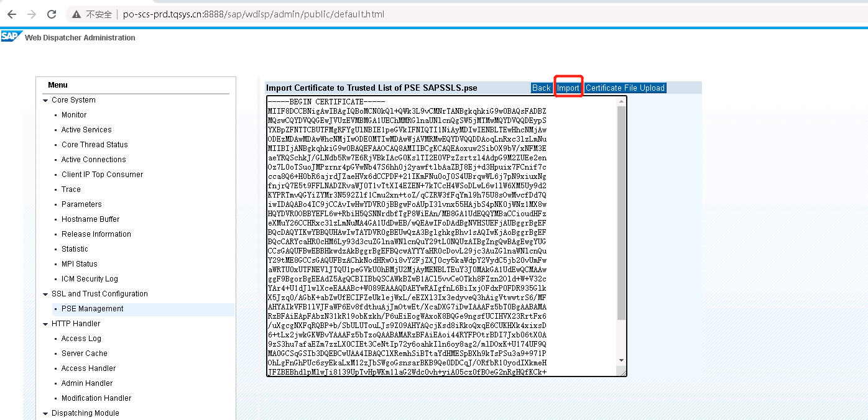The image size is (868, 420).
Task: Open ICM Security Log
Action: tap(90, 279)
